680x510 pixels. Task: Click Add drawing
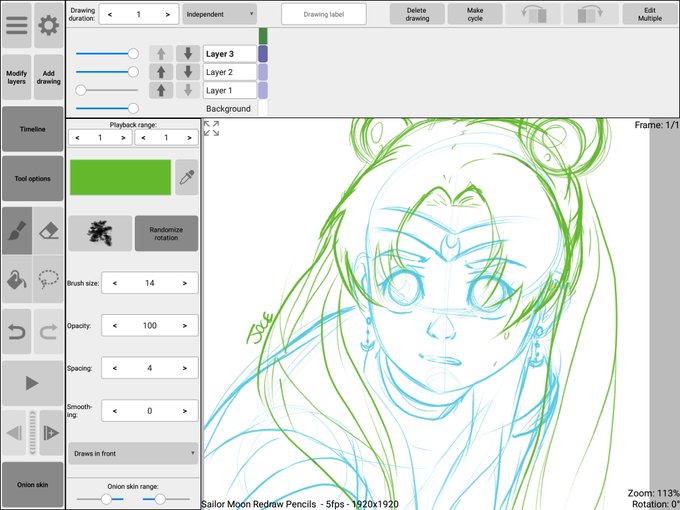pos(49,77)
